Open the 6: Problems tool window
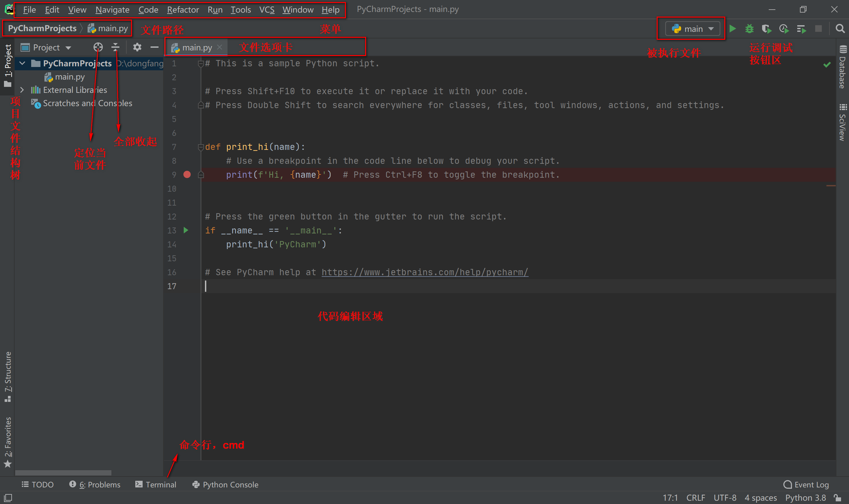 (x=95, y=484)
